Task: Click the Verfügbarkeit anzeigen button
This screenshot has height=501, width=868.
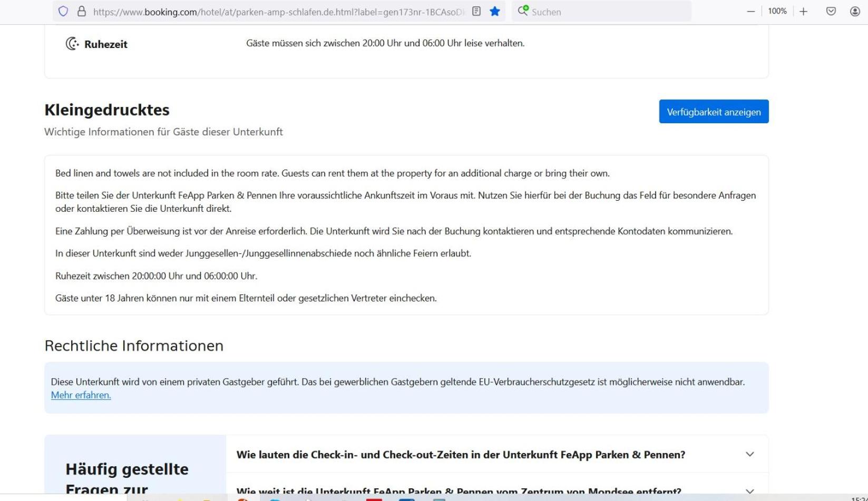Action: [714, 112]
